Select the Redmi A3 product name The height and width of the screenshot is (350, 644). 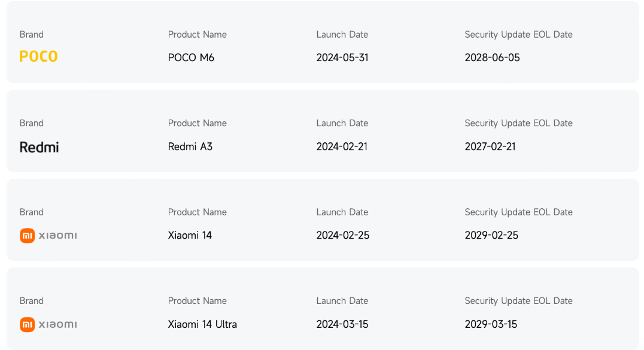coord(190,147)
